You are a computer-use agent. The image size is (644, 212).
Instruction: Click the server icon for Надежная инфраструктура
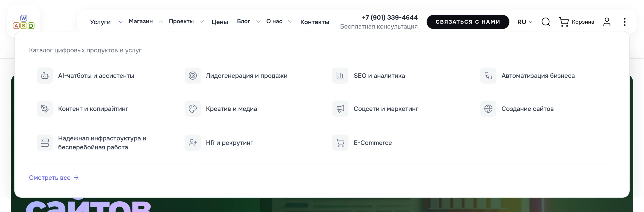click(x=45, y=143)
